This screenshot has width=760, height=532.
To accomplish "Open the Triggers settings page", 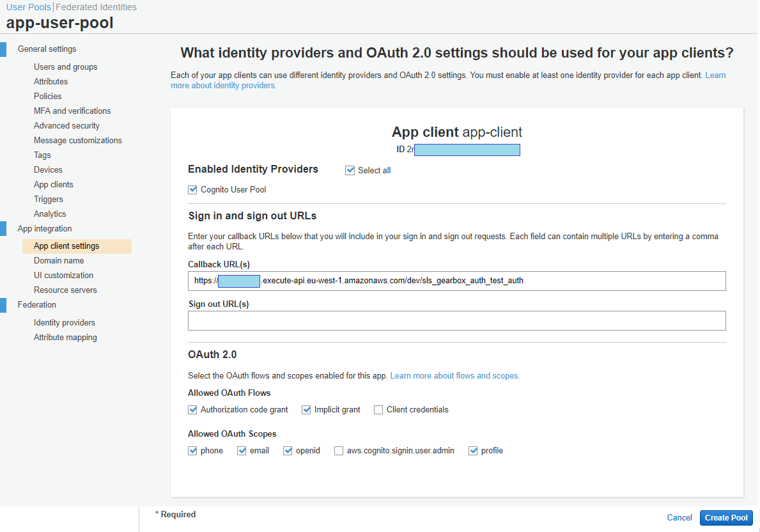I will tap(49, 199).
